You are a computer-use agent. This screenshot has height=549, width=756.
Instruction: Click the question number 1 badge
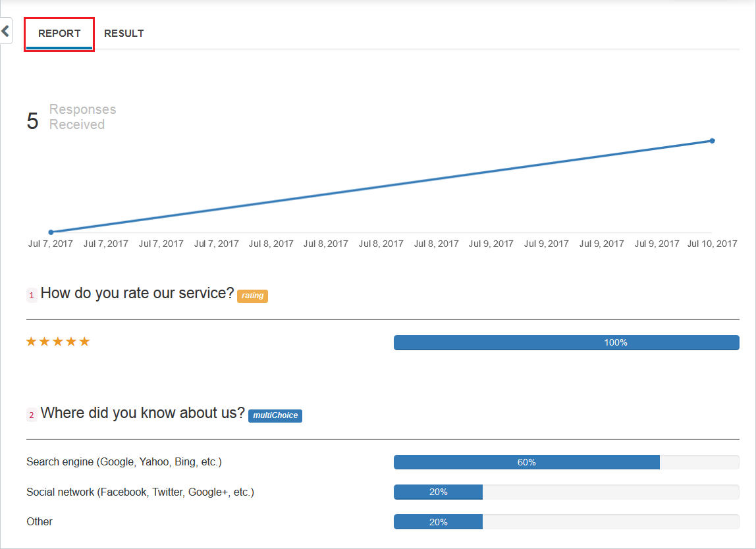point(32,295)
